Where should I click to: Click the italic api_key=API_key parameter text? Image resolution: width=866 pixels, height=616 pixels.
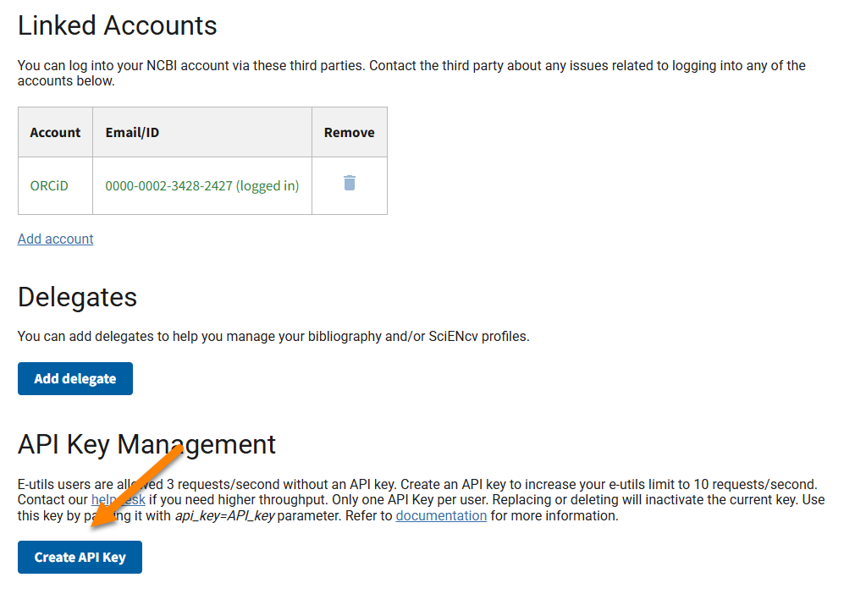click(x=224, y=515)
